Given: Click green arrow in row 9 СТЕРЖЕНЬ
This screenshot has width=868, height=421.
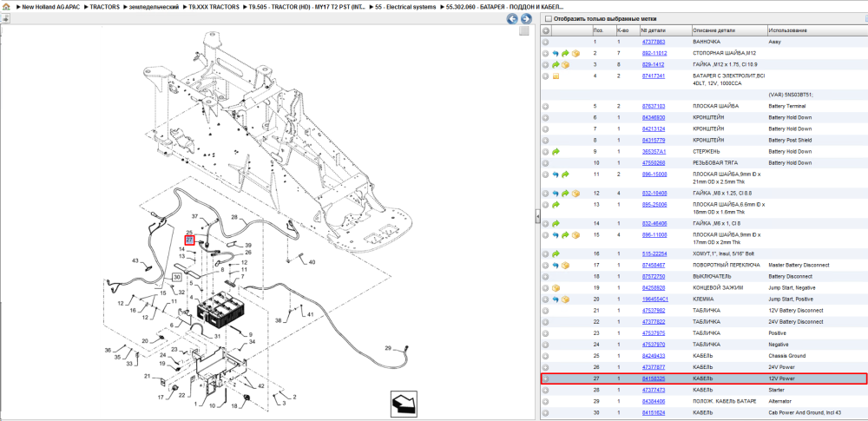Looking at the screenshot, I should pyautogui.click(x=556, y=151).
